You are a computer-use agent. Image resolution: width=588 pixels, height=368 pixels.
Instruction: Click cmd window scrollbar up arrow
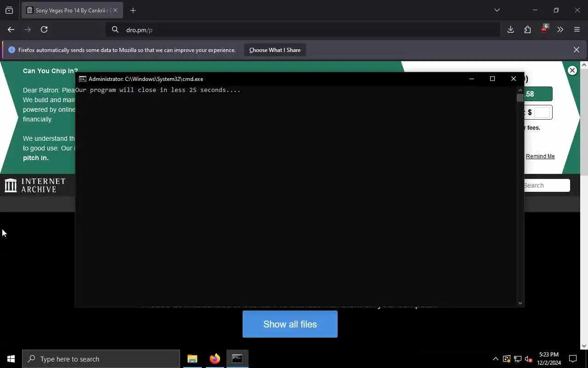pyautogui.click(x=520, y=90)
